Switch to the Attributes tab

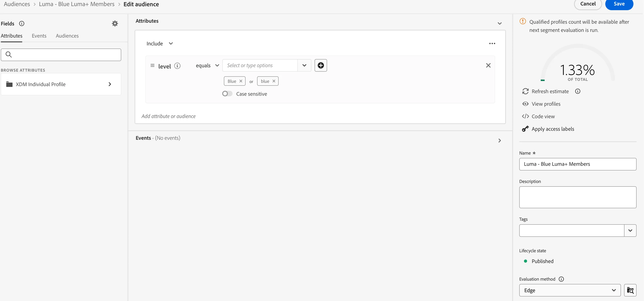pyautogui.click(x=12, y=36)
